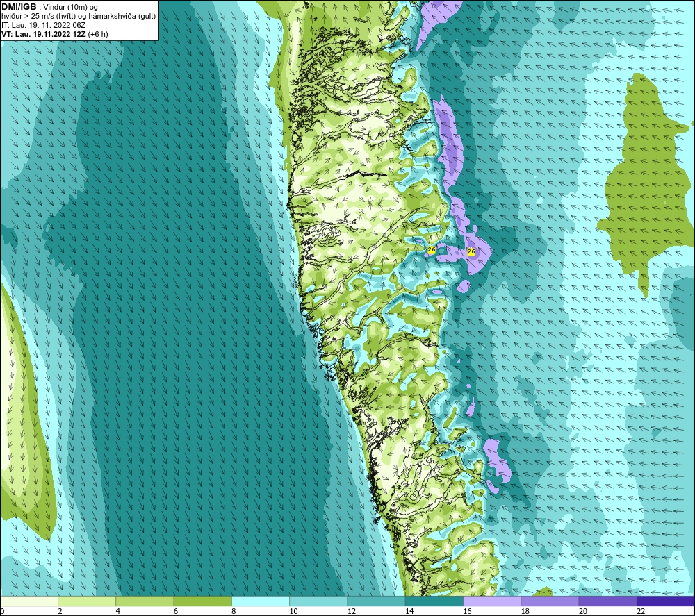Image resolution: width=695 pixels, height=616 pixels.
Task: Click the '(+6 h)' forecast offset text
Action: pos(99,34)
